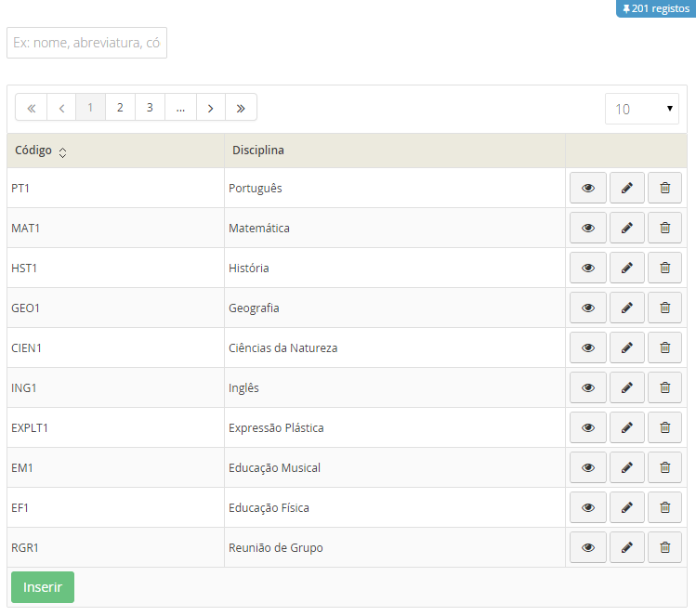Jump to the last page of records
696x616 pixels.
coord(241,108)
